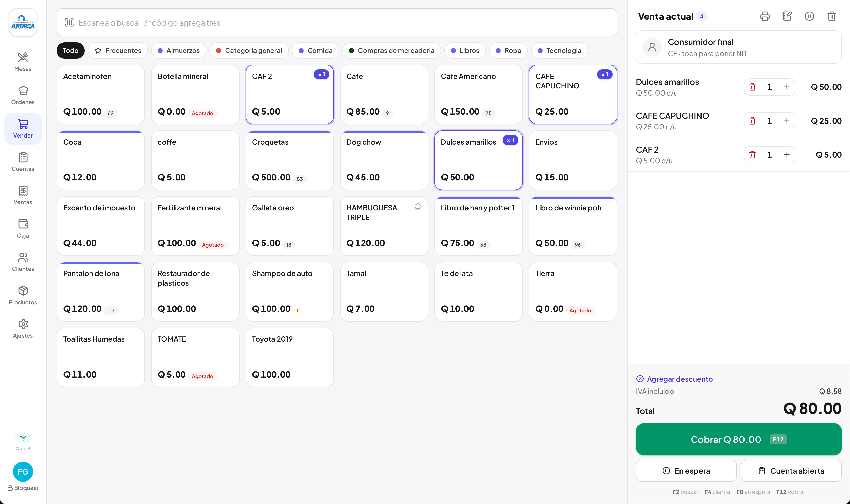Filter by Tecnologia category
850x504 pixels.
[x=559, y=51]
